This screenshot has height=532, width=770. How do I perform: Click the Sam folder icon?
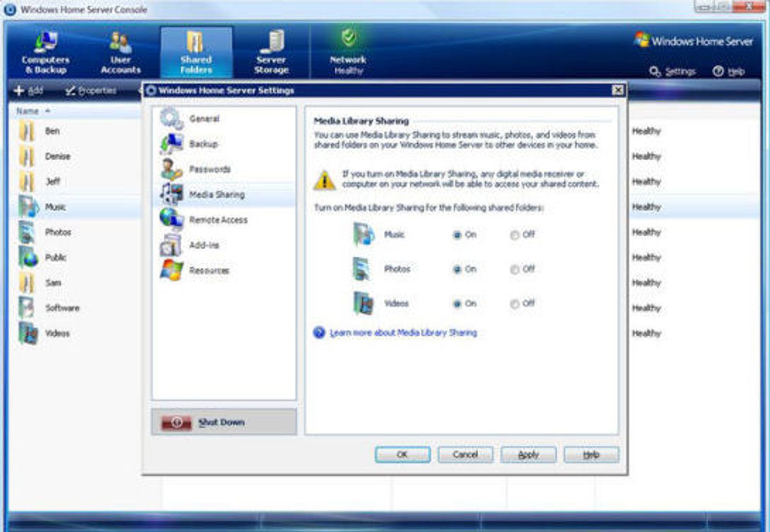[27, 283]
